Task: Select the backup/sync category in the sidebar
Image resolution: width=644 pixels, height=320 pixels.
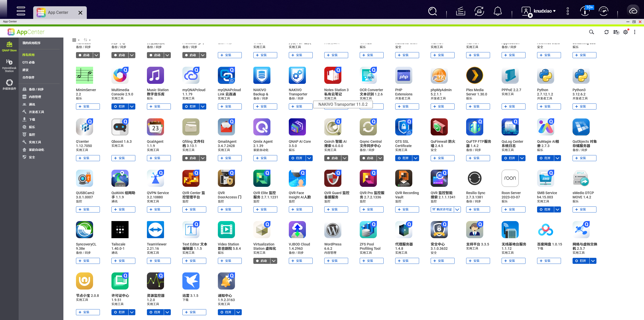Action: coord(36,89)
